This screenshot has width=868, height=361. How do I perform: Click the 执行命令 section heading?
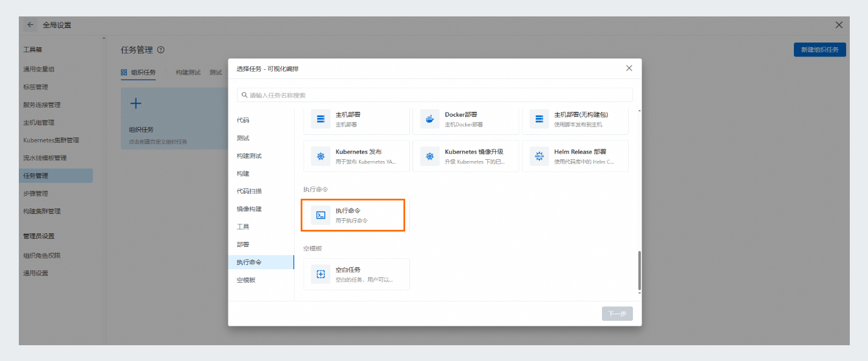coord(316,190)
